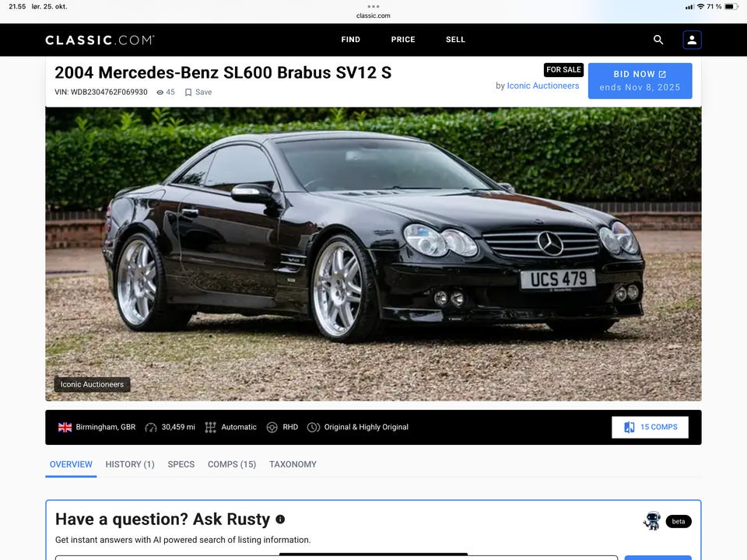
Task: Click the VIN WDB2304762F069930 text
Action: (x=101, y=93)
